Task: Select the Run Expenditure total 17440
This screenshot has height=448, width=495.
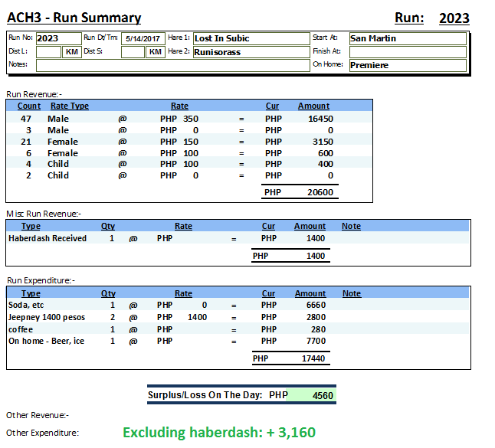Action: (x=313, y=358)
